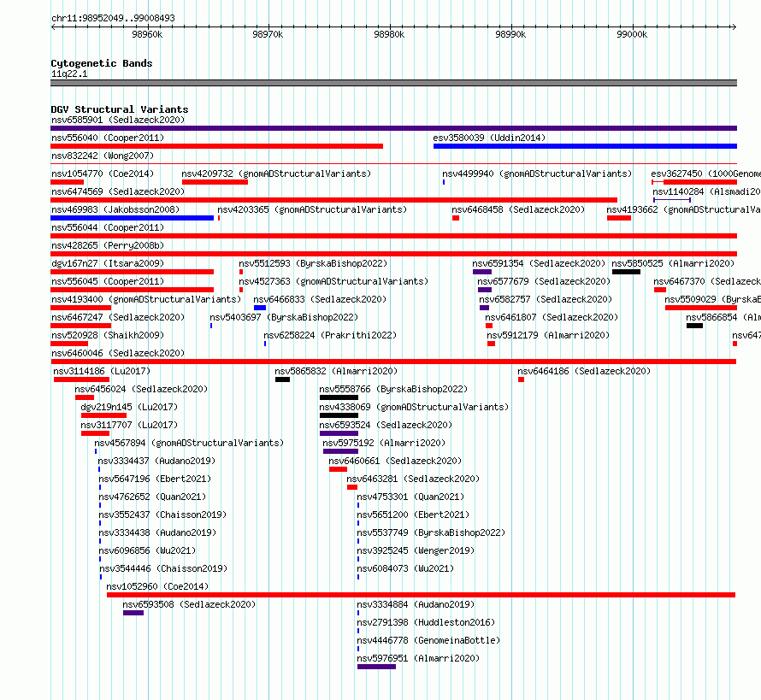Viewport: 761px width, 700px height.
Task: Select the nsv5975192 (Almarri2020) purple bar
Action: click(340, 451)
